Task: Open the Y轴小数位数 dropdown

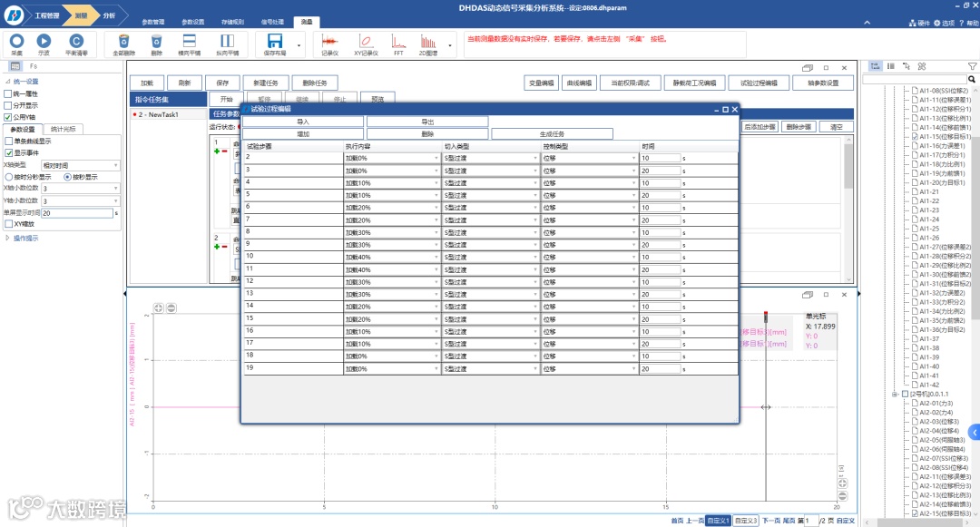Action: pos(81,200)
